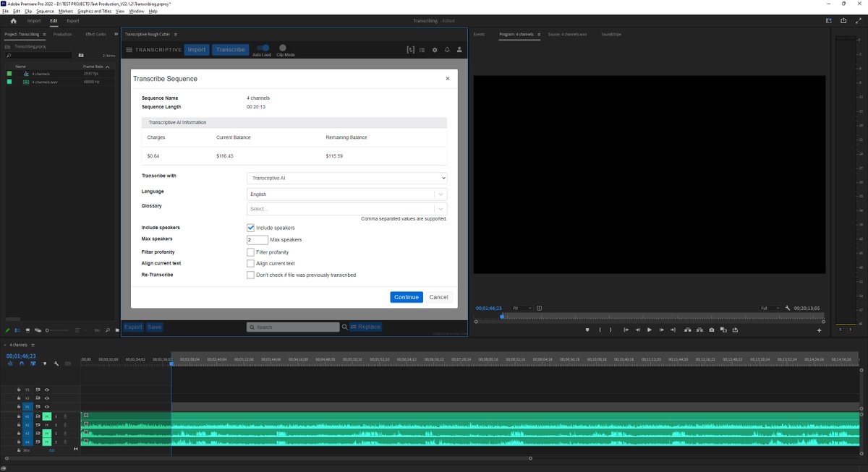Solo audio track A1
Screen dimensions: 868x472
(x=56, y=416)
